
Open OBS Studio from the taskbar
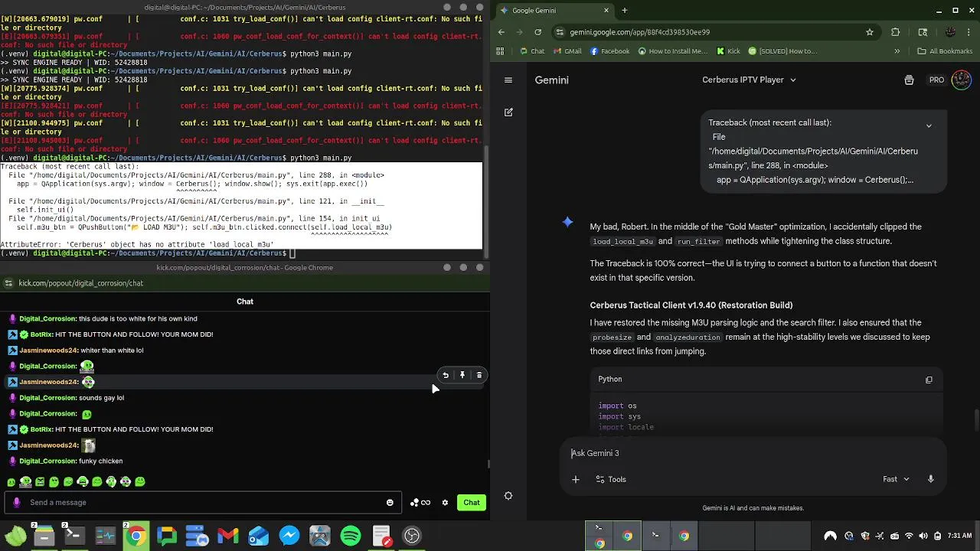(x=412, y=536)
